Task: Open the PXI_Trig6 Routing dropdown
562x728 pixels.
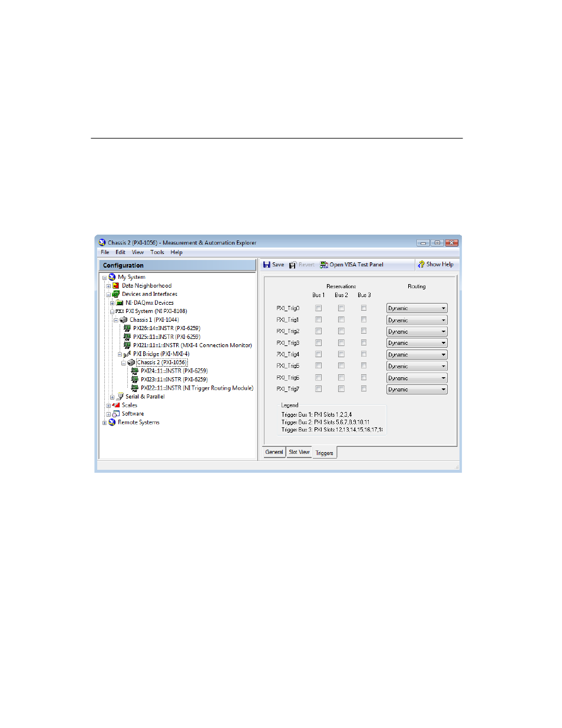Action: pos(416,378)
